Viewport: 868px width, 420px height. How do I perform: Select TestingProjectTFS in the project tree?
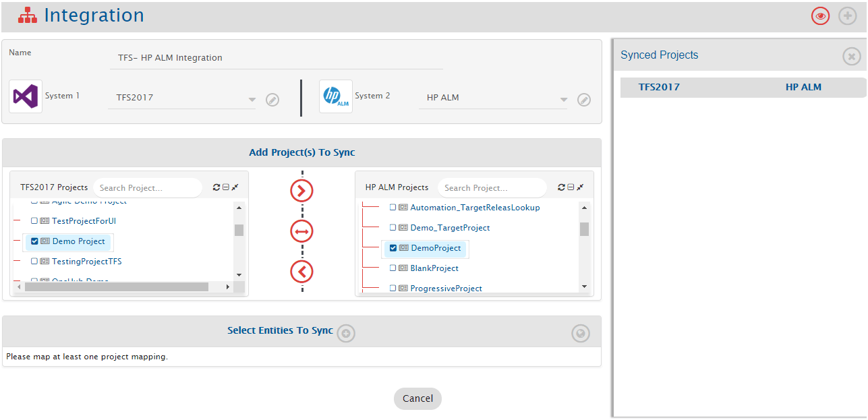(86, 262)
